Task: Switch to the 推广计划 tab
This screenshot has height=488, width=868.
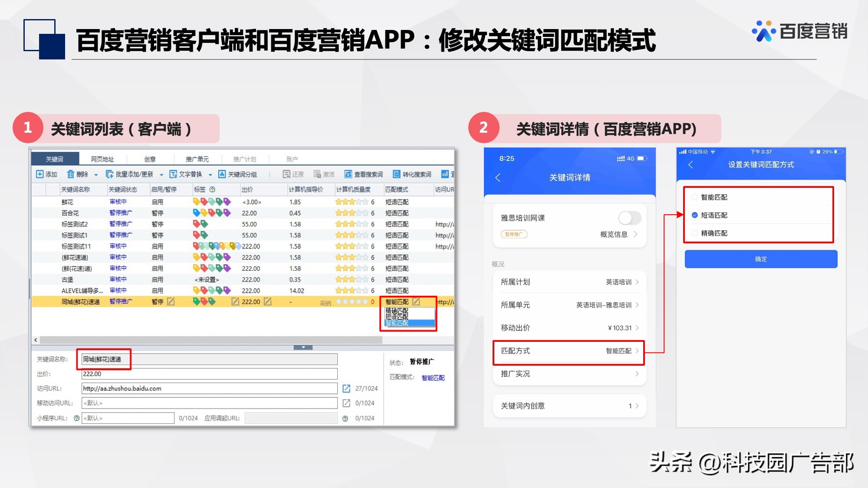Action: coord(245,158)
